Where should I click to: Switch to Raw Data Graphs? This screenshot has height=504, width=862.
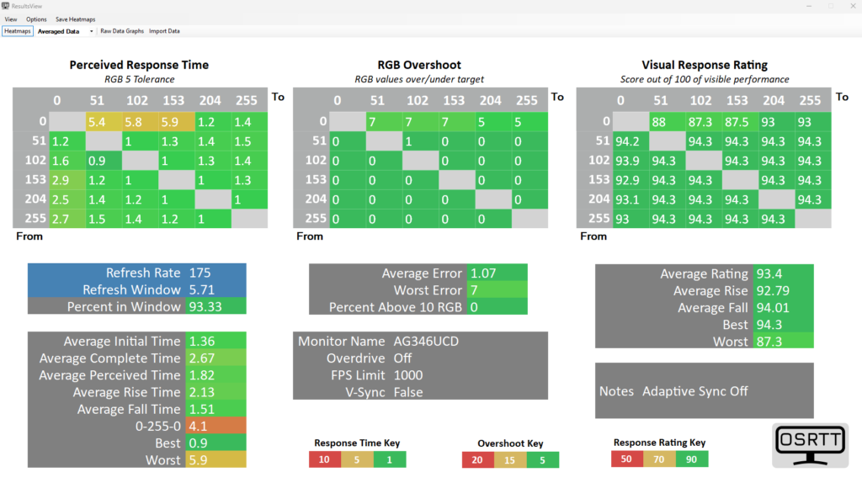[122, 31]
